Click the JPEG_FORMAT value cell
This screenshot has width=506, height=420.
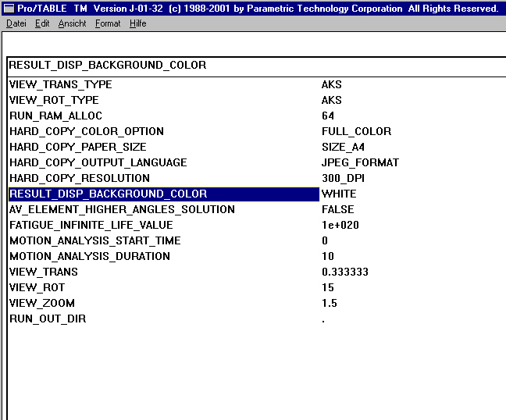360,162
